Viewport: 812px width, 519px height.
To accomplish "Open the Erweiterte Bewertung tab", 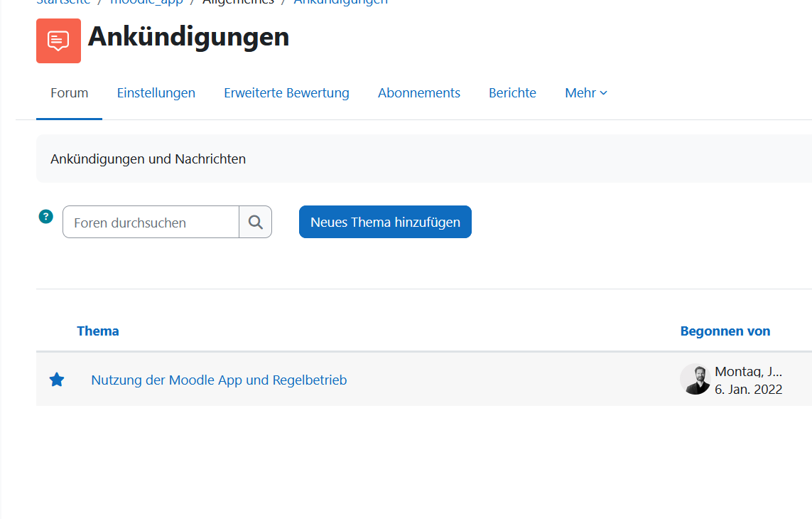I will (x=286, y=93).
